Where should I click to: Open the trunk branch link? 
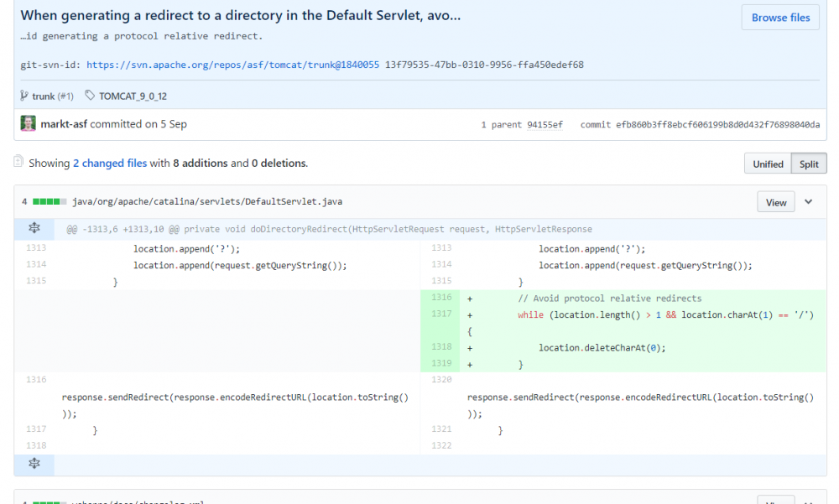click(x=44, y=96)
